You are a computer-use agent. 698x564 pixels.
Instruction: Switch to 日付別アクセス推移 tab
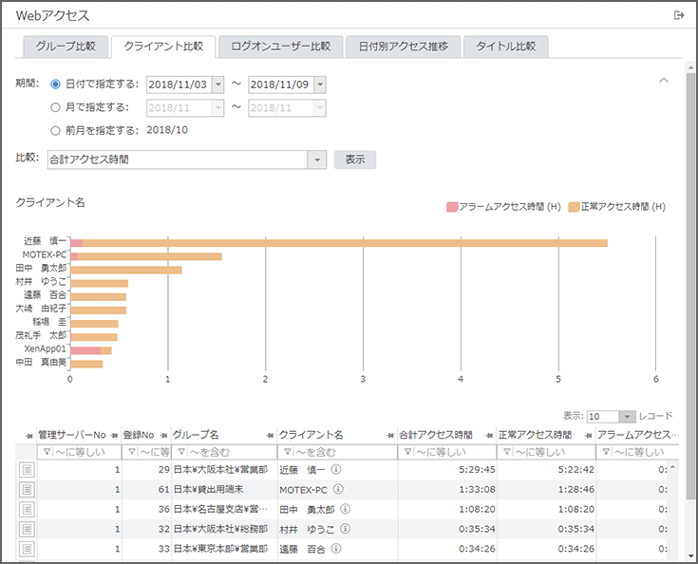(403, 46)
